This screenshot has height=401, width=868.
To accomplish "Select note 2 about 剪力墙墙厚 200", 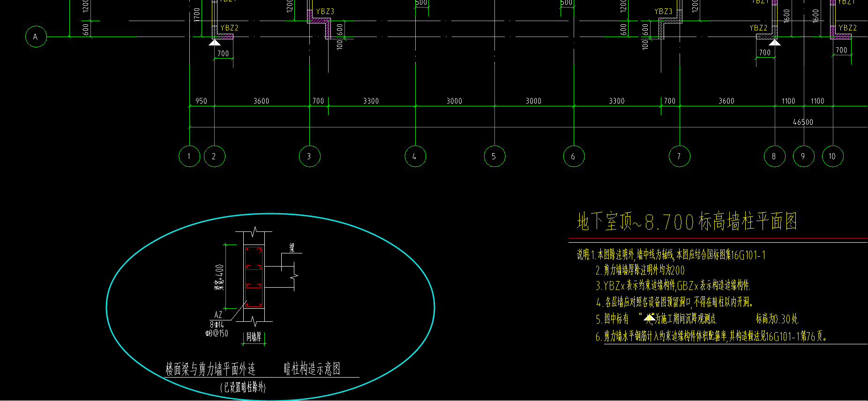I will tap(640, 270).
